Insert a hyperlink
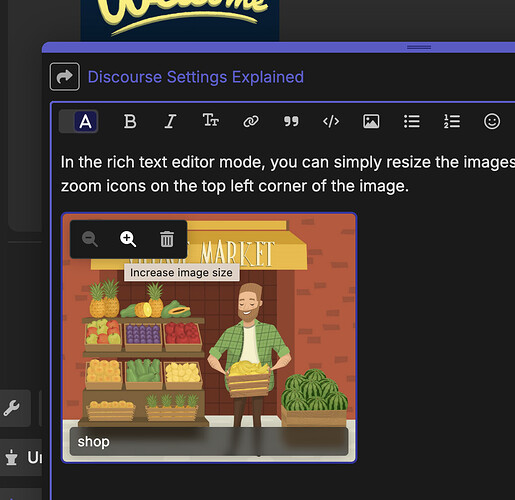 [x=251, y=121]
